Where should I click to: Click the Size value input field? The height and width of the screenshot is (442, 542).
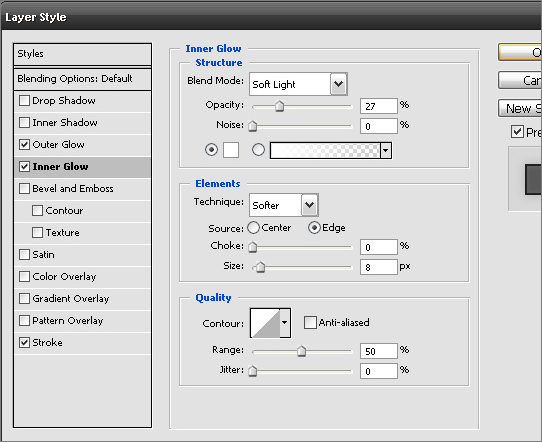379,267
